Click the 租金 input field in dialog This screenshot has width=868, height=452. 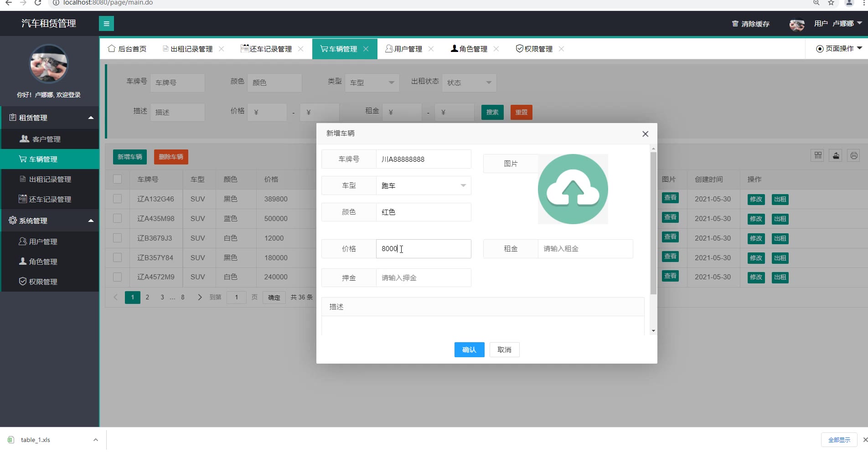pyautogui.click(x=585, y=249)
